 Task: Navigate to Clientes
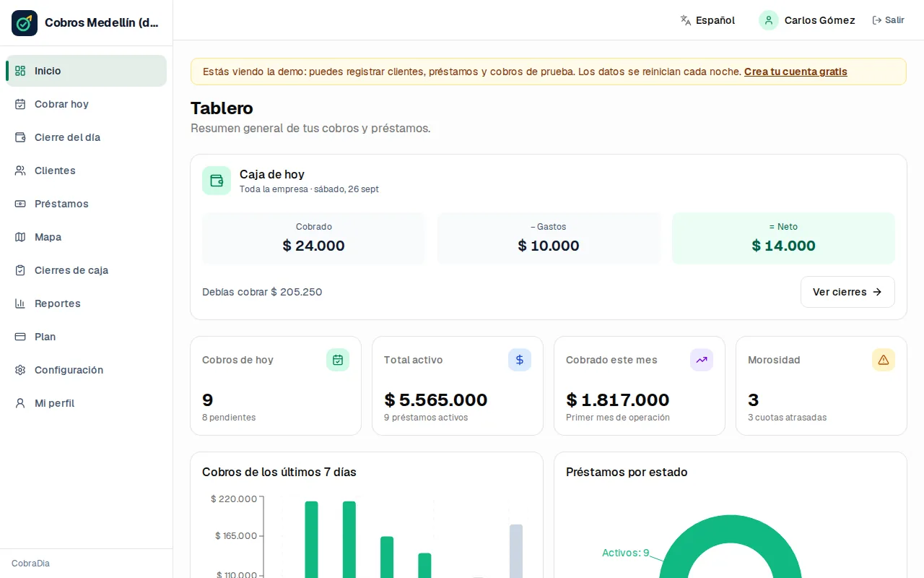[87, 171]
